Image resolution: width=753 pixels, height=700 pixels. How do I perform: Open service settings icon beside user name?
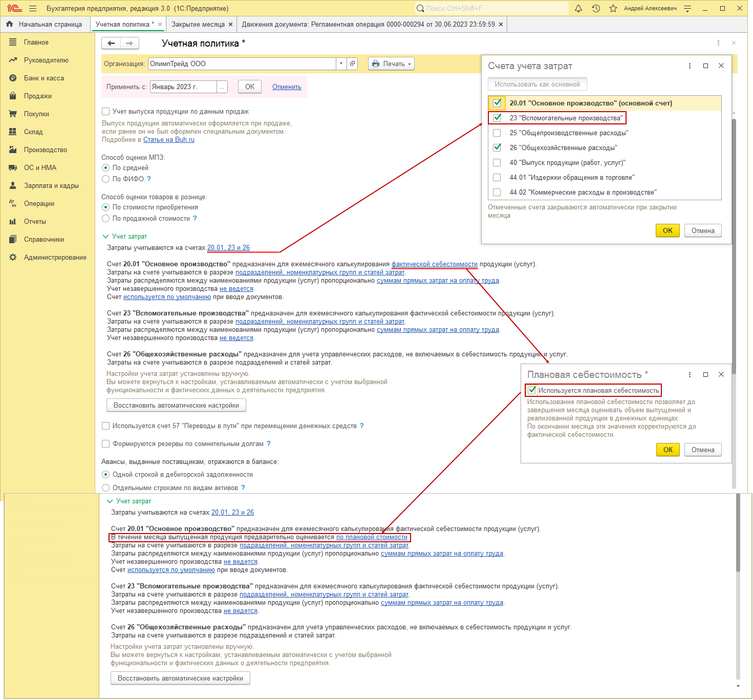tap(687, 8)
